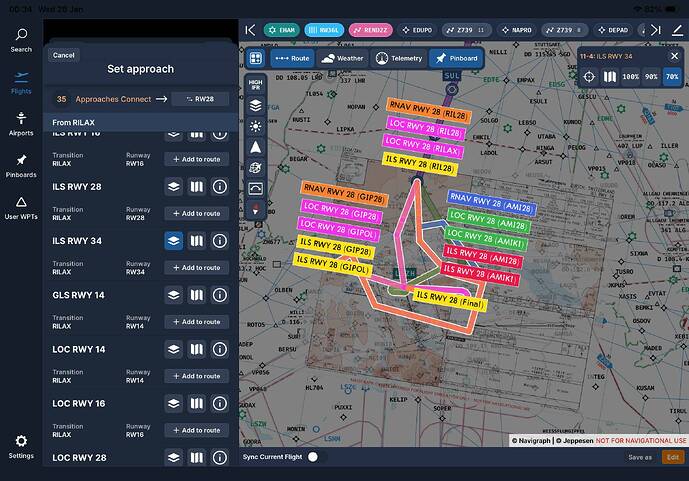Show info for GLS RWY 14
Image resolution: width=689 pixels, height=481 pixels.
click(220, 295)
